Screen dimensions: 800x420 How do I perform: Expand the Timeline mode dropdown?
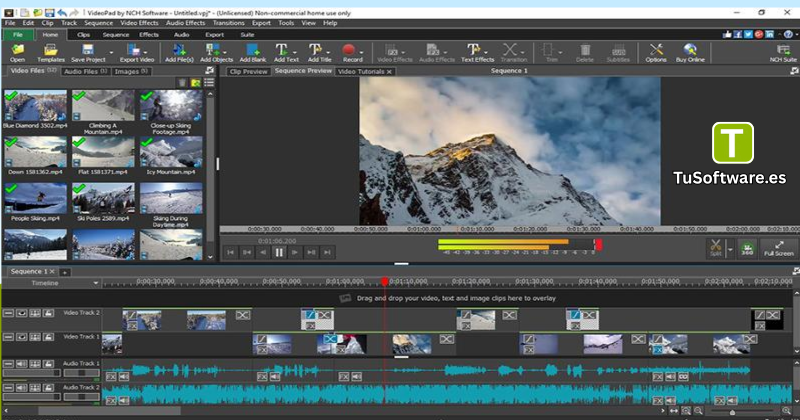[95, 283]
